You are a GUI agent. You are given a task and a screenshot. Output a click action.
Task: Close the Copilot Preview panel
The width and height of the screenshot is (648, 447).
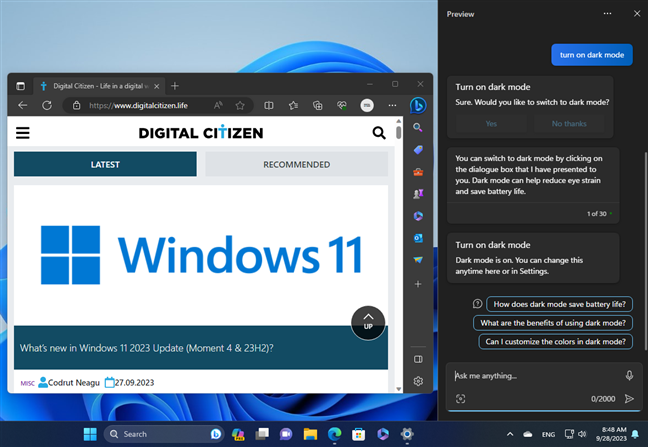coord(637,14)
